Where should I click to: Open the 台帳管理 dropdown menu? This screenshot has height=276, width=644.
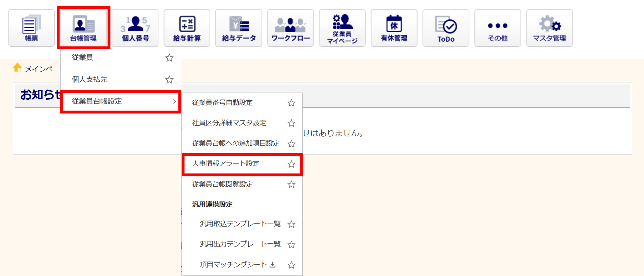pyautogui.click(x=83, y=28)
